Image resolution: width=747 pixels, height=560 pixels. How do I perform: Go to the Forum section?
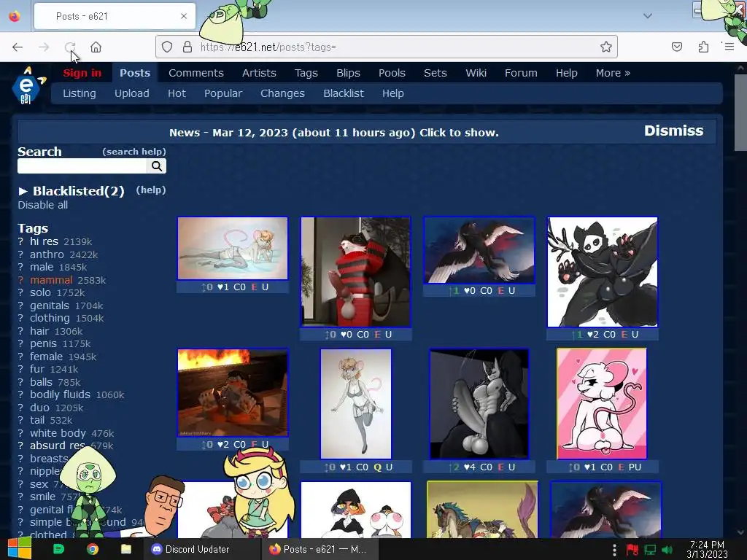521,73
